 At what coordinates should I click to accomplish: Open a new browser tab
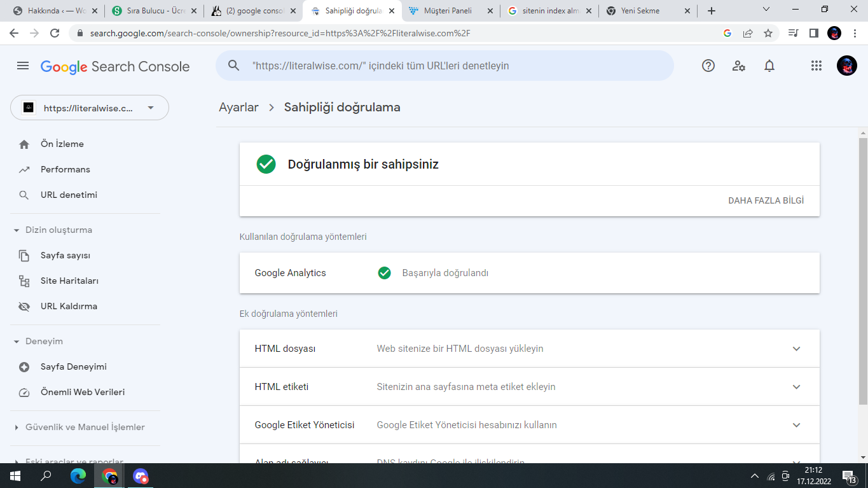tap(712, 11)
